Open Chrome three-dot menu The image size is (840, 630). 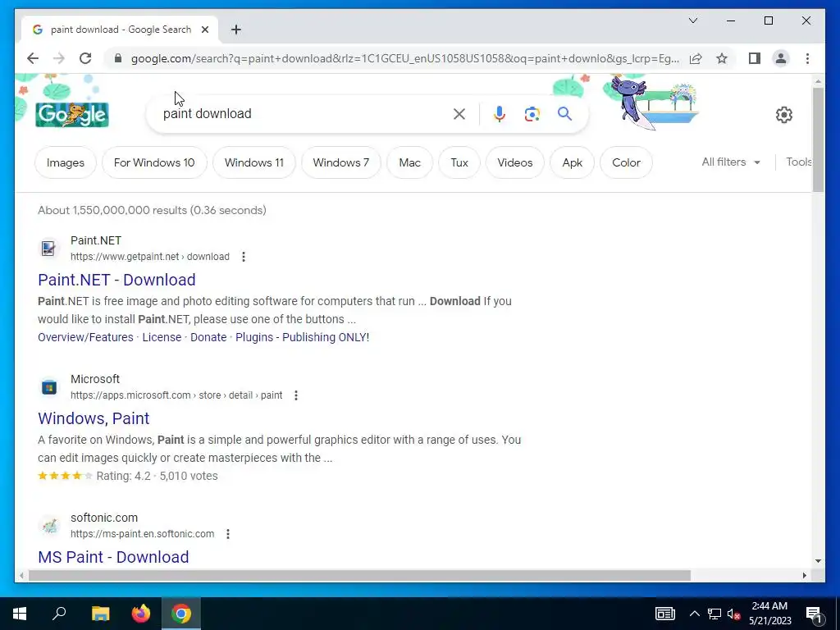click(807, 58)
